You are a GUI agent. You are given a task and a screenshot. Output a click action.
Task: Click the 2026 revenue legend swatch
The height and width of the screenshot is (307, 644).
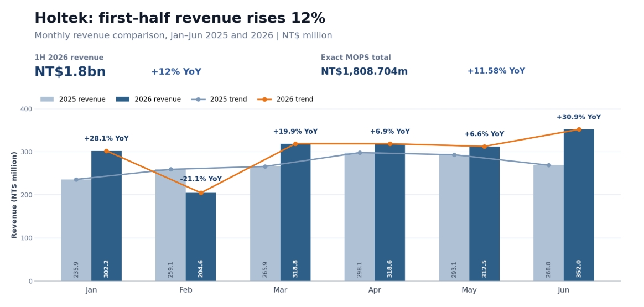[x=123, y=100]
